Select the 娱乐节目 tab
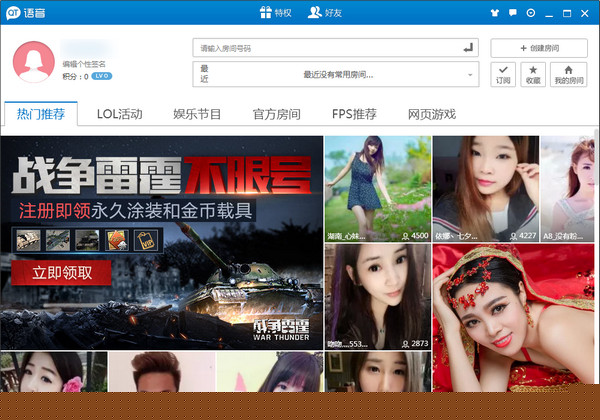The height and width of the screenshot is (420, 600). click(197, 114)
